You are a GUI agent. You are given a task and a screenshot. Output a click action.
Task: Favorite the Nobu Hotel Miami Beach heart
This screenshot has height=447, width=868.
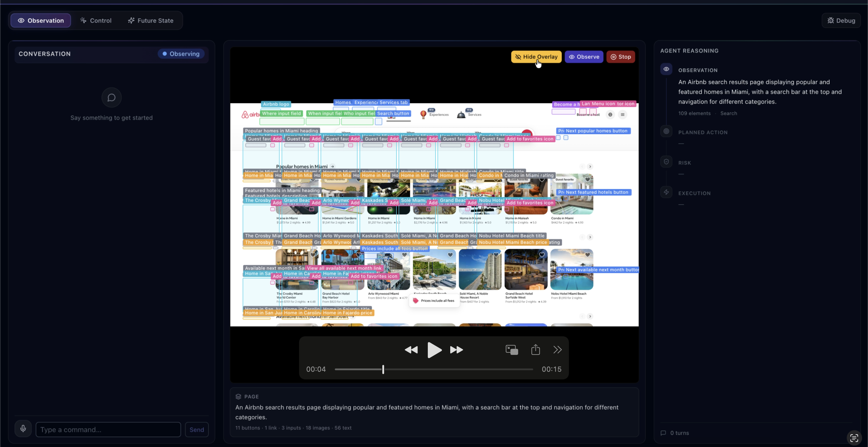click(587, 255)
